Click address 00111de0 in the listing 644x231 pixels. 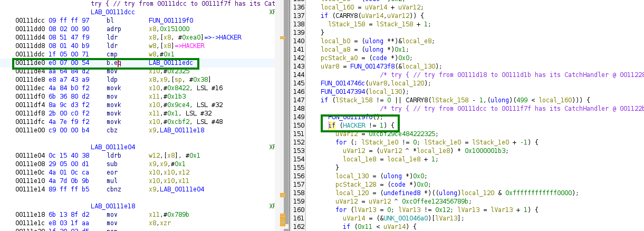[x=31, y=63]
